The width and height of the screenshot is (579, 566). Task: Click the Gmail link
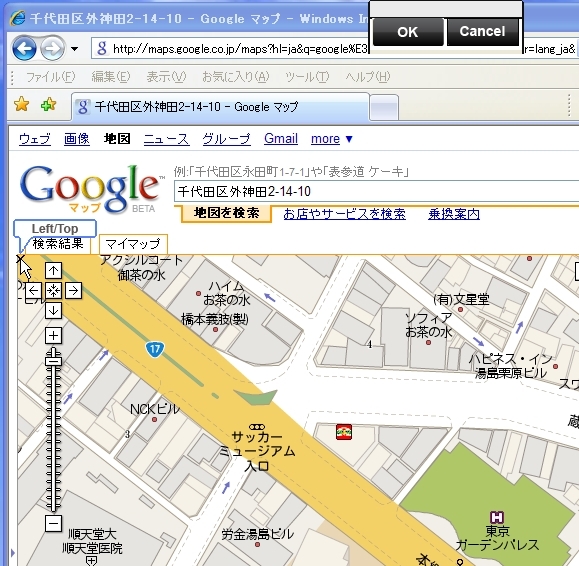pyautogui.click(x=281, y=139)
